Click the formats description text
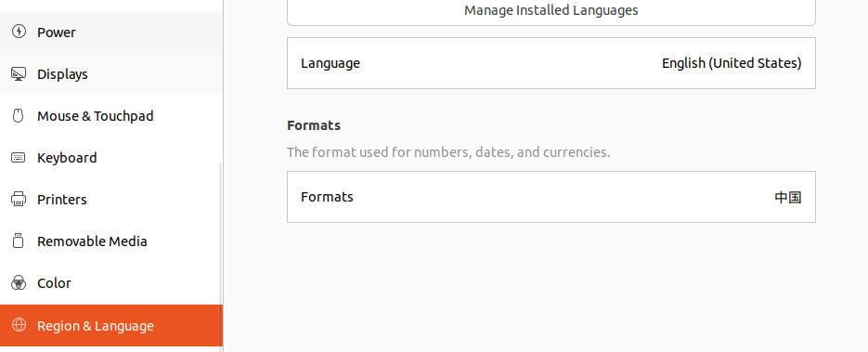Screen dimensions: 868x352 [448, 152]
